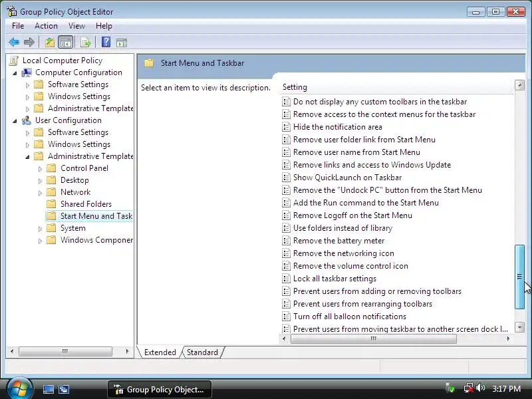Click the Control Panel folder icon

(x=51, y=168)
